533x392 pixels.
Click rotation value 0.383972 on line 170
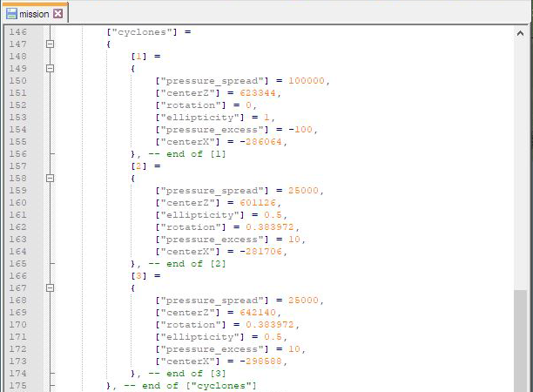click(x=270, y=325)
